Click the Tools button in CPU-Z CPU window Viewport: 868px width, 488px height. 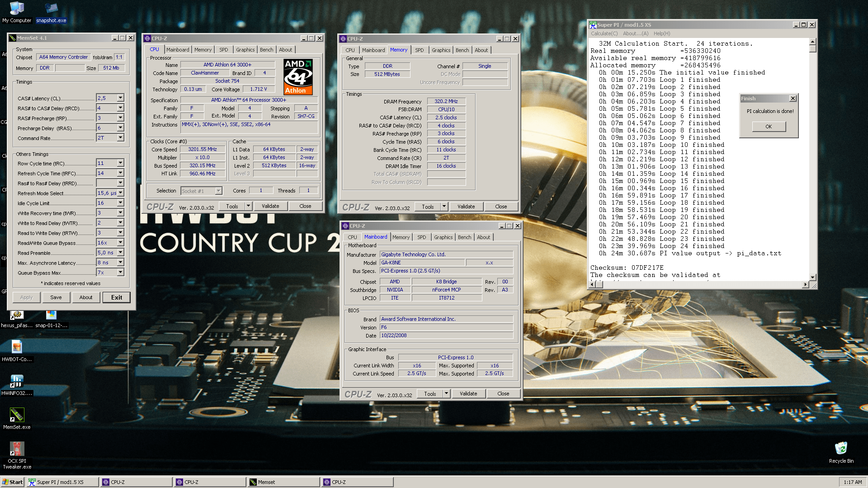232,206
